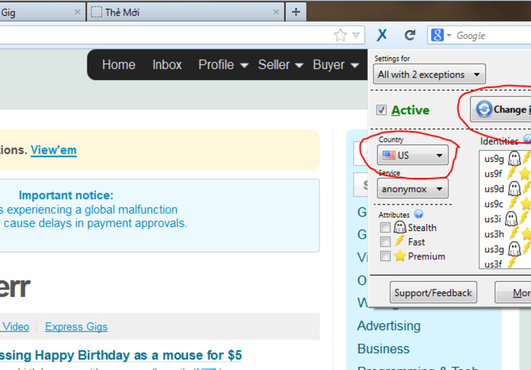Select identity us3i
531x370 pixels.
pos(492,219)
